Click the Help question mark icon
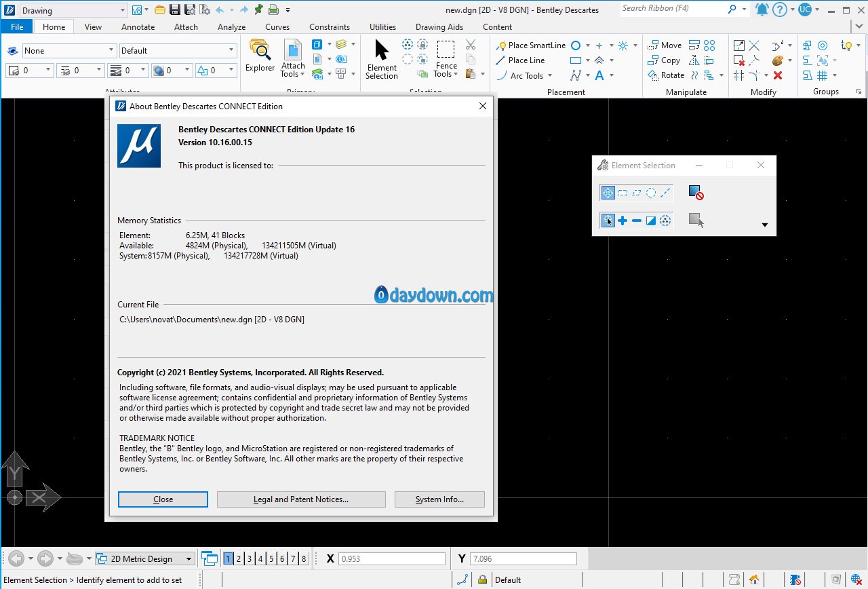The width and height of the screenshot is (868, 589). click(780, 9)
